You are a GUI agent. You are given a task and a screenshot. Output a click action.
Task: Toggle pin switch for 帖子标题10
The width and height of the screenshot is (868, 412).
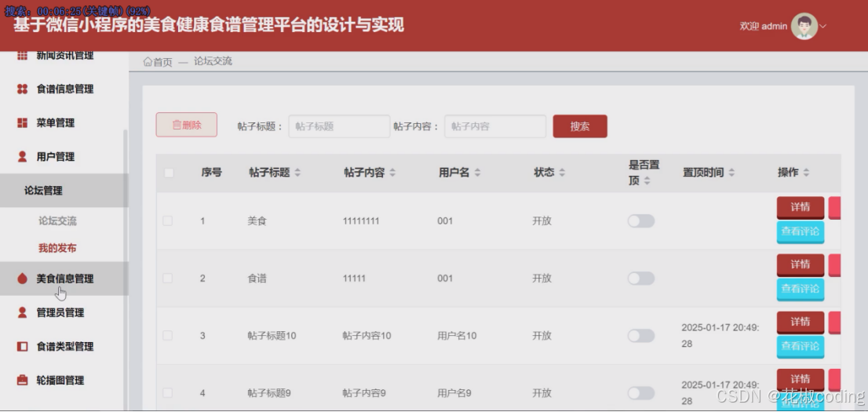641,336
